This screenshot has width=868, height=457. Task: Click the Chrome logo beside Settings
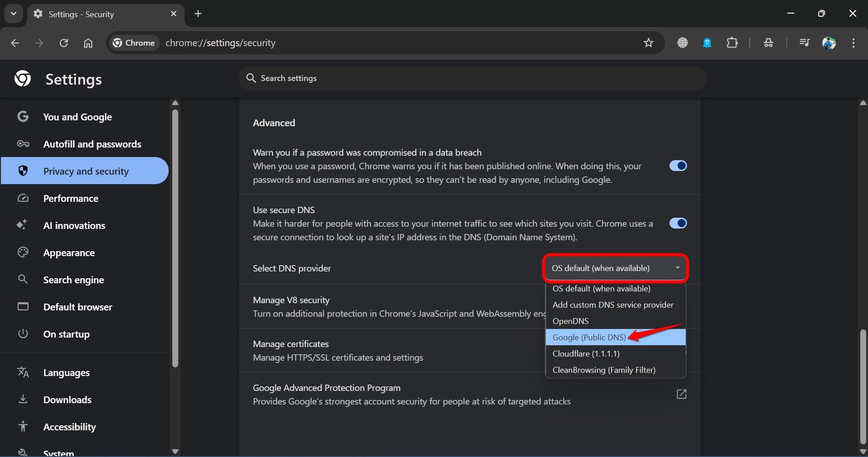click(x=23, y=79)
